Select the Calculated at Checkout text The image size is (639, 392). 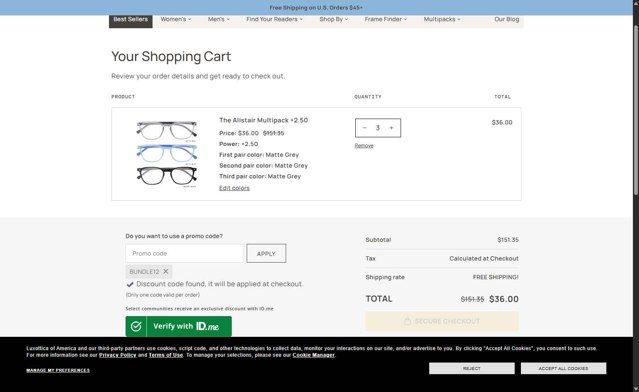click(484, 258)
